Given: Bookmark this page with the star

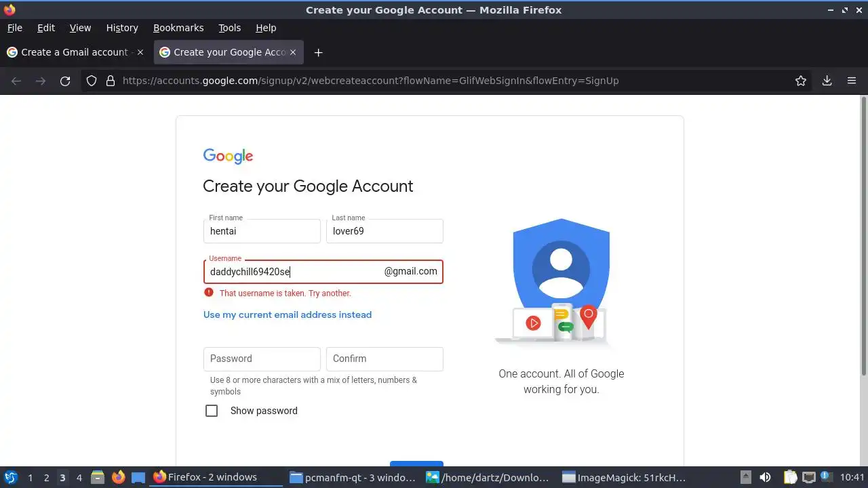Looking at the screenshot, I should click(801, 81).
